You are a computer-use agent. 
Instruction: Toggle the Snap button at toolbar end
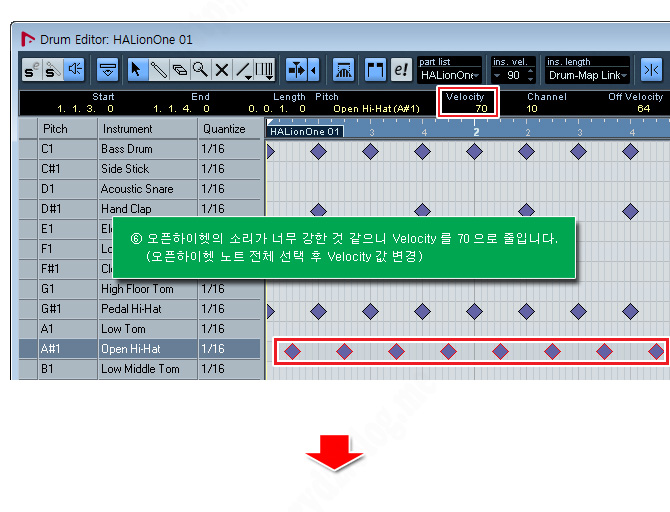click(x=651, y=69)
